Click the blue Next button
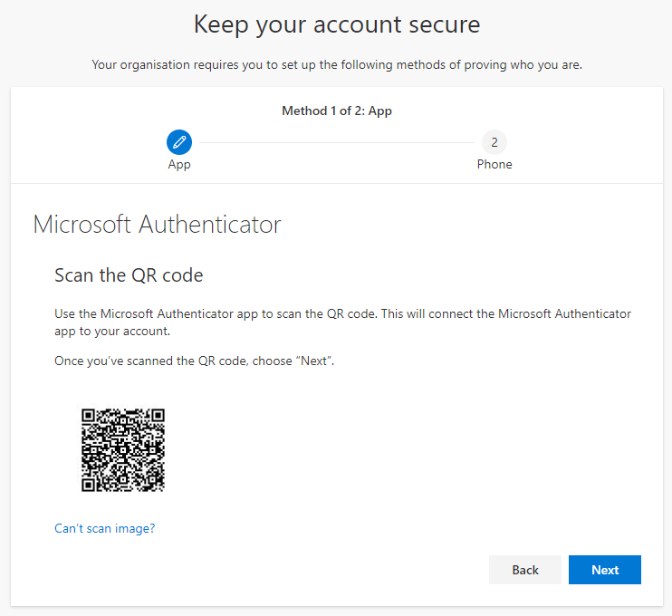672x616 pixels. [605, 570]
